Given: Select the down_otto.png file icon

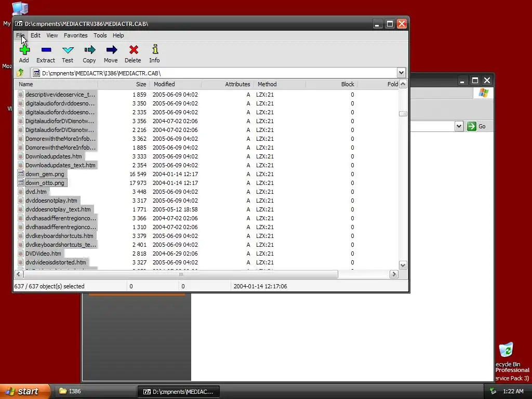Looking at the screenshot, I should click(x=21, y=183).
